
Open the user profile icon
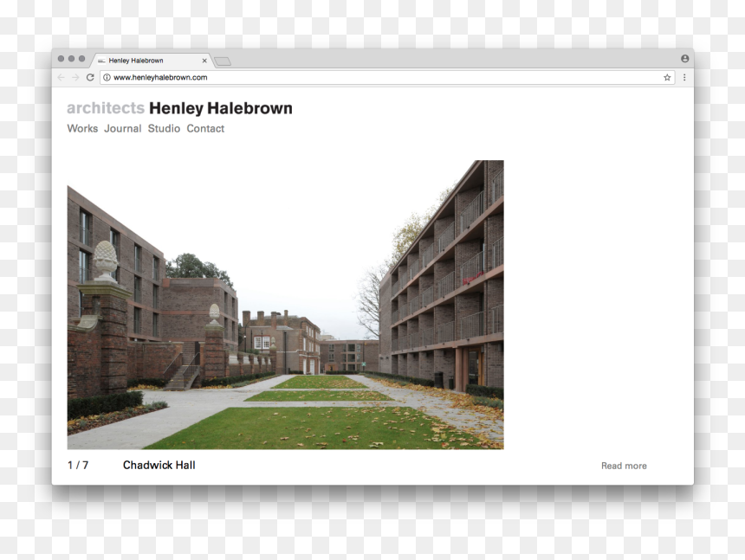click(x=684, y=58)
